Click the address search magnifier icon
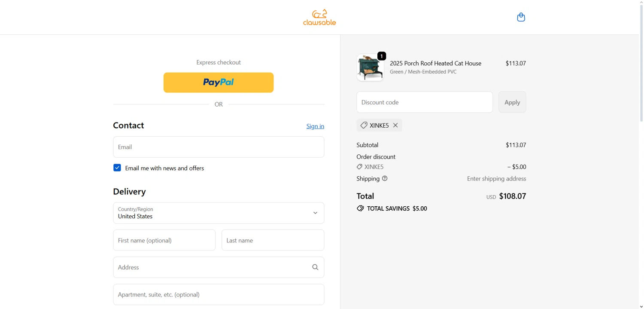The width and height of the screenshot is (644, 309). [x=315, y=267]
